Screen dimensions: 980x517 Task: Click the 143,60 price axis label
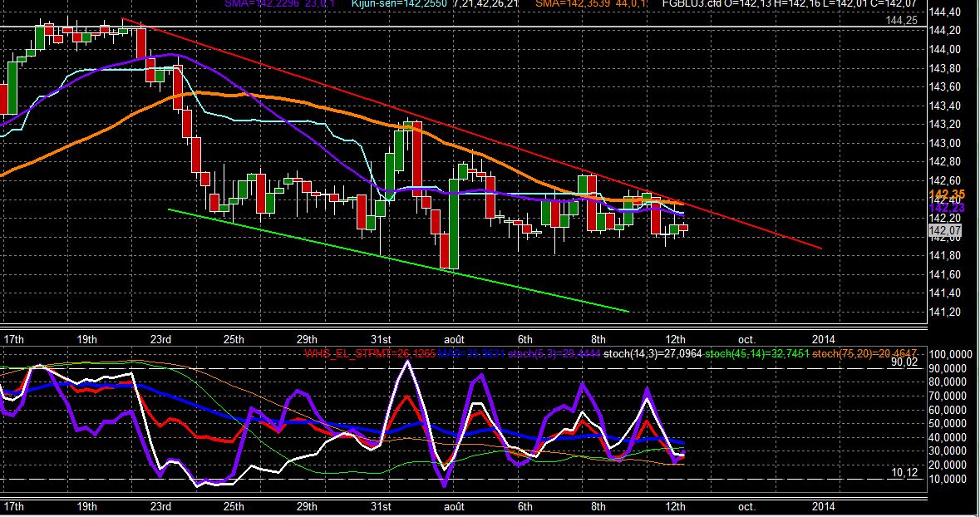pyautogui.click(x=946, y=87)
